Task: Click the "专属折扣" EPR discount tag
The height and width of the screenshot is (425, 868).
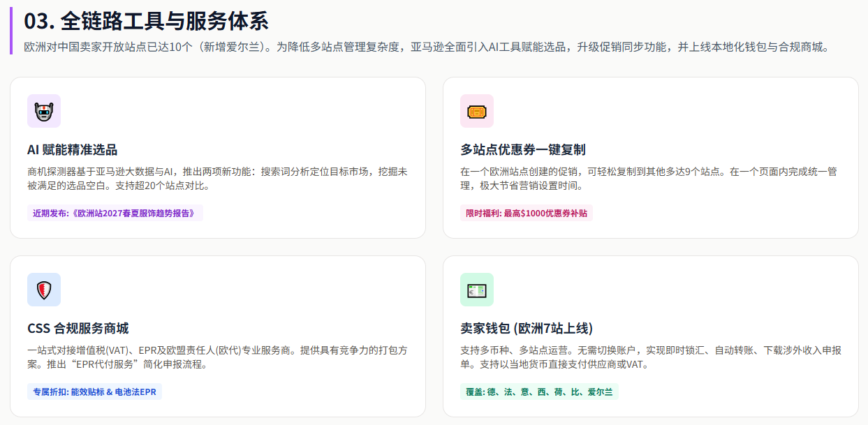Action: click(x=94, y=392)
